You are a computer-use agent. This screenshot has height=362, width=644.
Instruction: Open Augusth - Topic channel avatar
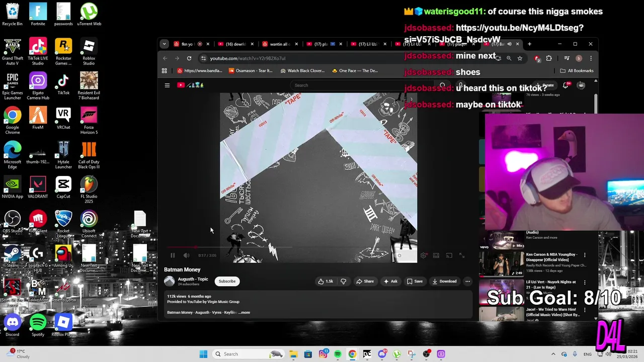(170, 281)
